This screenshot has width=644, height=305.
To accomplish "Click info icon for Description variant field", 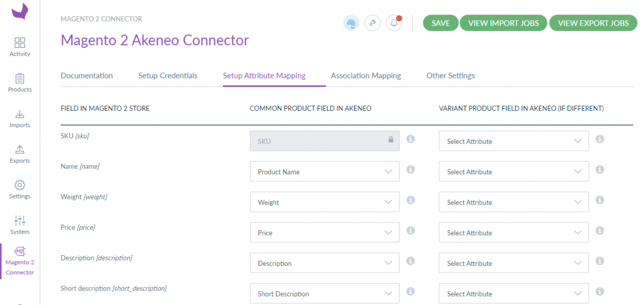I will point(600,261).
